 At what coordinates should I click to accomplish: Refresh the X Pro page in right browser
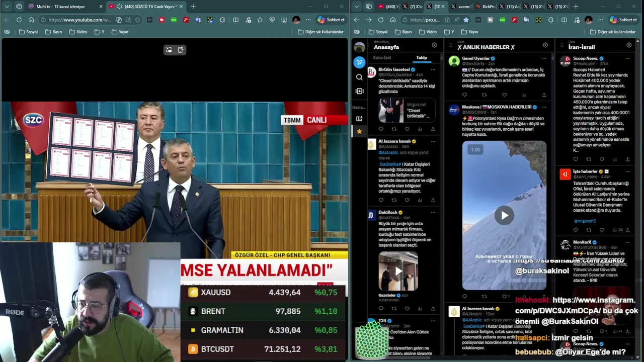point(381,20)
